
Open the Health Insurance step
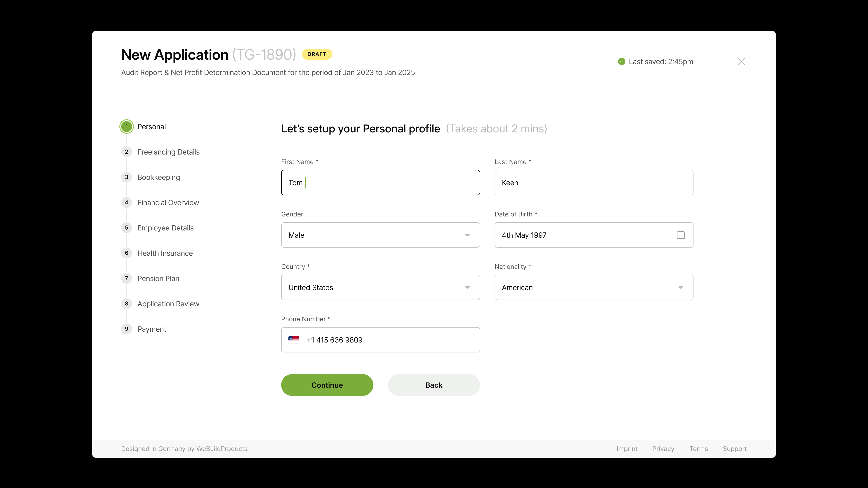coord(165,253)
